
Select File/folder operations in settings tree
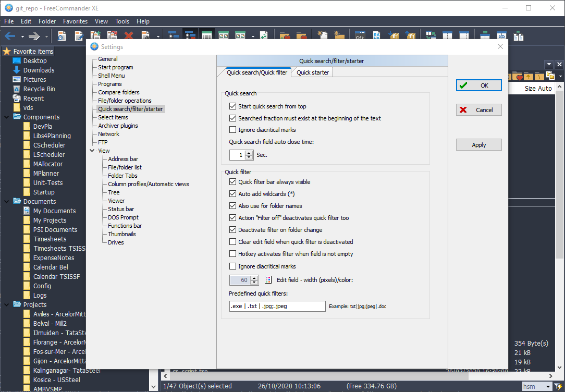coord(125,101)
